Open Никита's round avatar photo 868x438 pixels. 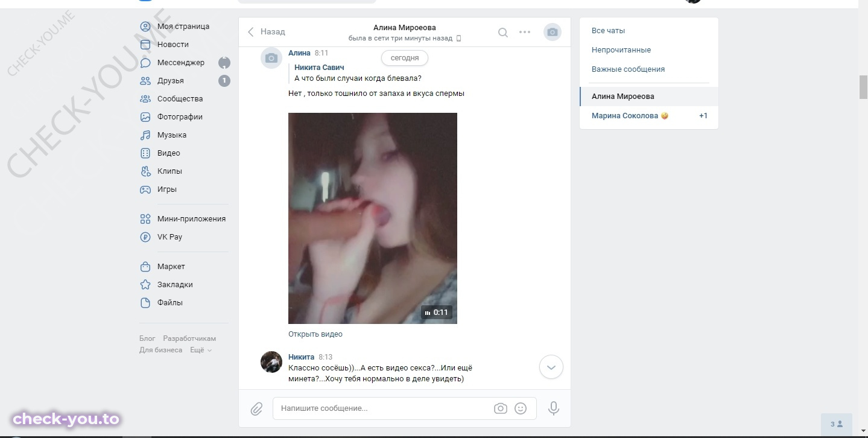tap(271, 362)
